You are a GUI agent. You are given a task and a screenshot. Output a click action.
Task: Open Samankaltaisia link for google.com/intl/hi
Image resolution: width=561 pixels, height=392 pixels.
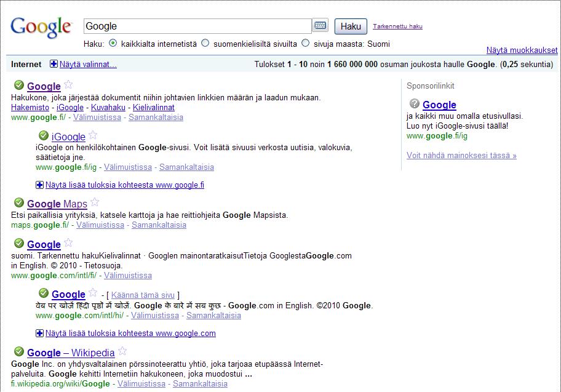point(213,316)
